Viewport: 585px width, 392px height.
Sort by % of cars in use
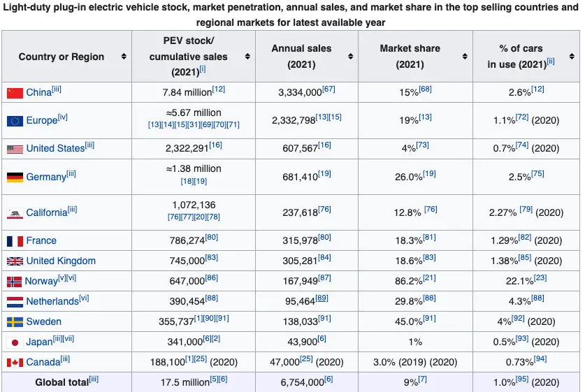pyautogui.click(x=572, y=57)
